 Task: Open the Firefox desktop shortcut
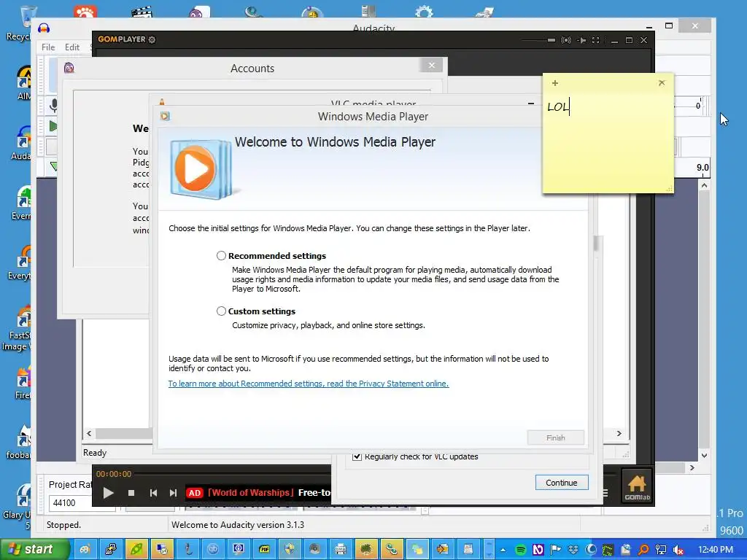(x=22, y=382)
